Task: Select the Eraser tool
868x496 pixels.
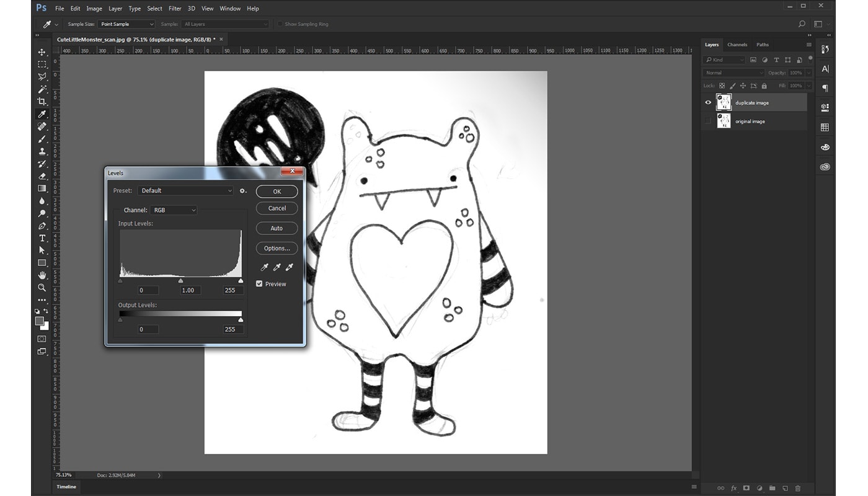Action: tap(42, 176)
